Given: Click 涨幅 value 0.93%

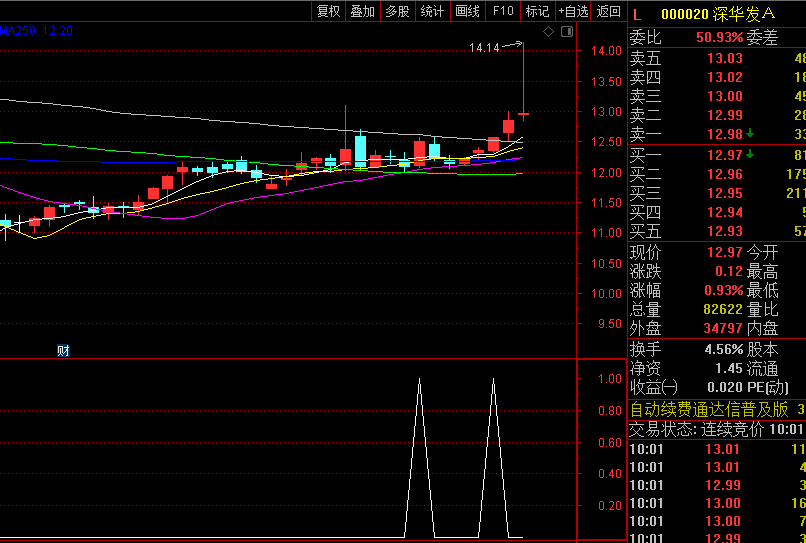Looking at the screenshot, I should tap(724, 291).
